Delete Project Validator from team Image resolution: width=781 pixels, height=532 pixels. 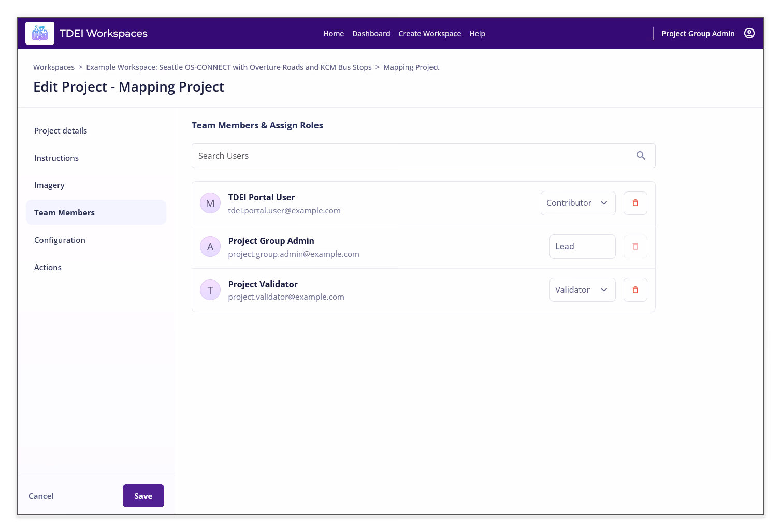(x=635, y=290)
